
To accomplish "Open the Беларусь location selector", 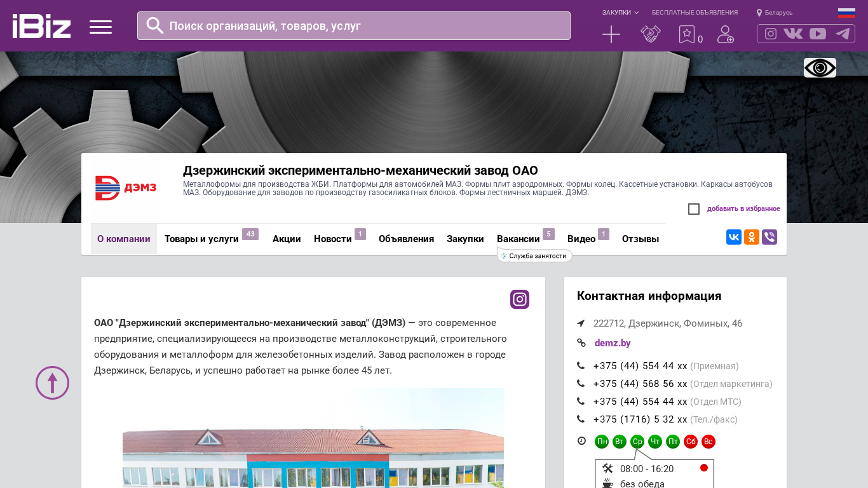I will pyautogui.click(x=775, y=13).
